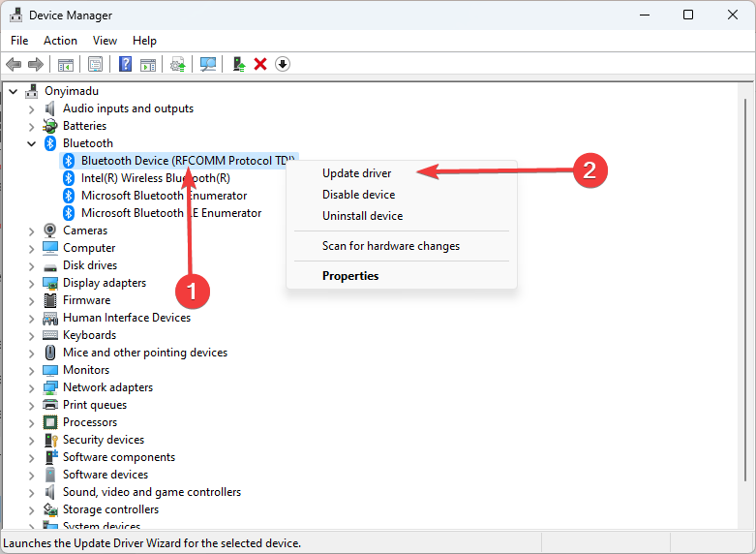
Task: Expand the Human Interface Devices category
Action: pyautogui.click(x=31, y=319)
